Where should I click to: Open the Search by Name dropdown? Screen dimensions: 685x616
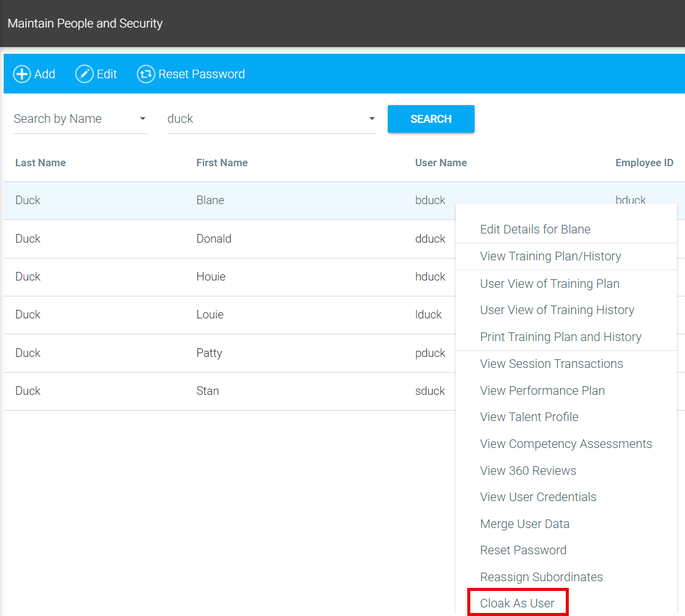click(80, 119)
